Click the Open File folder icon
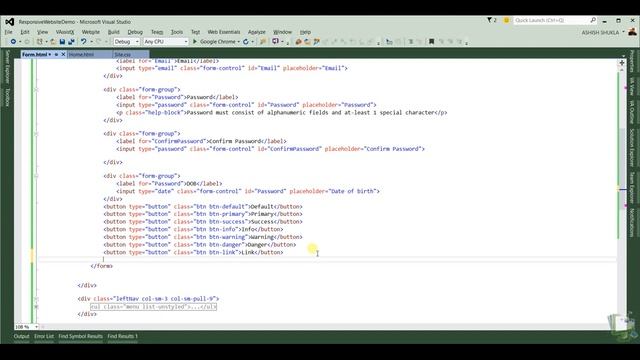Image resolution: width=640 pixels, height=360 pixels. point(53,42)
